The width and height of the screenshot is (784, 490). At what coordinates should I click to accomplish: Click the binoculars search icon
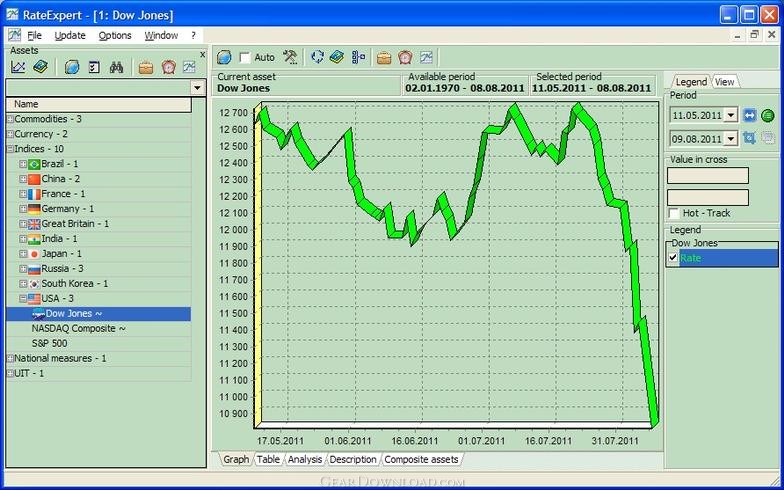(x=116, y=66)
